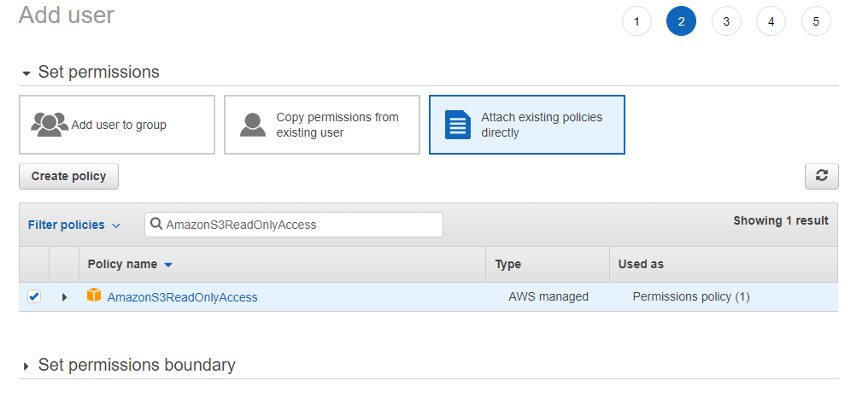Choose the Add user to group option
The height and width of the screenshot is (404, 868).
pyautogui.click(x=117, y=125)
